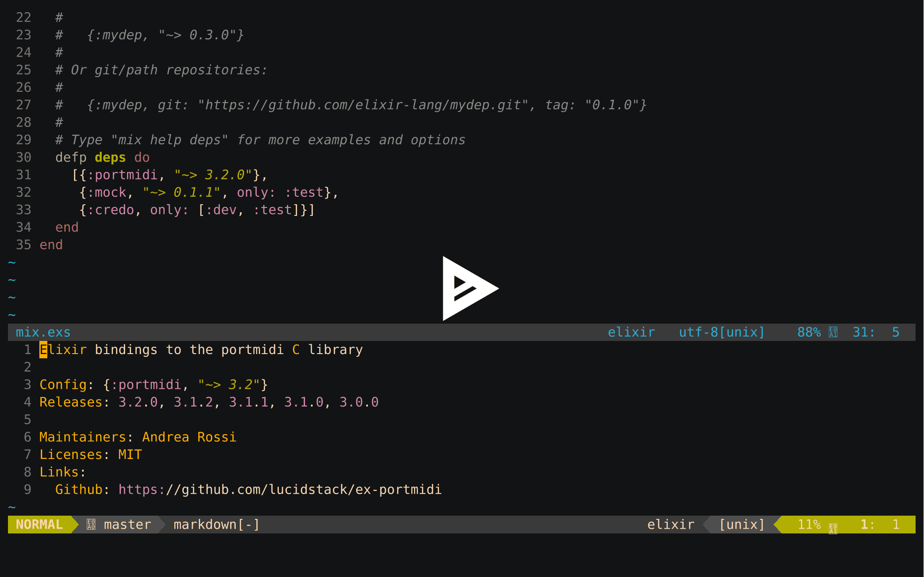Click release version 3.1.2
This screenshot has height=577, width=924.
(x=193, y=402)
